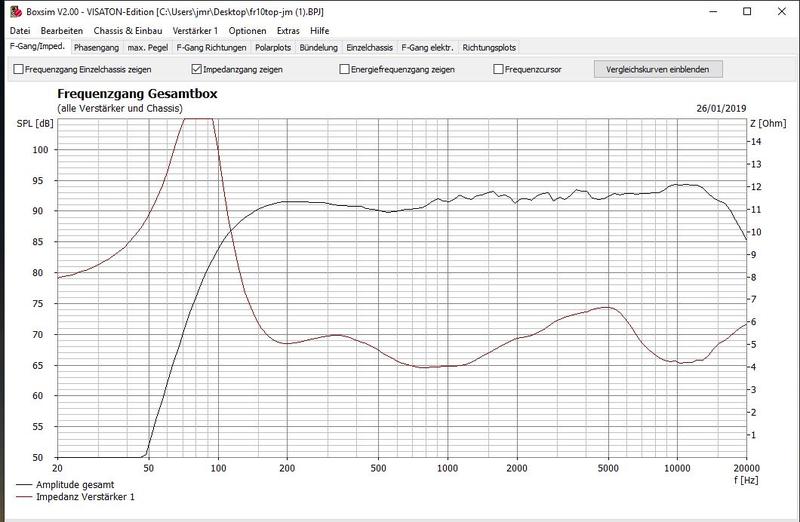Image resolution: width=800 pixels, height=522 pixels.
Task: Switch to the Phasengang tab
Action: click(96, 47)
